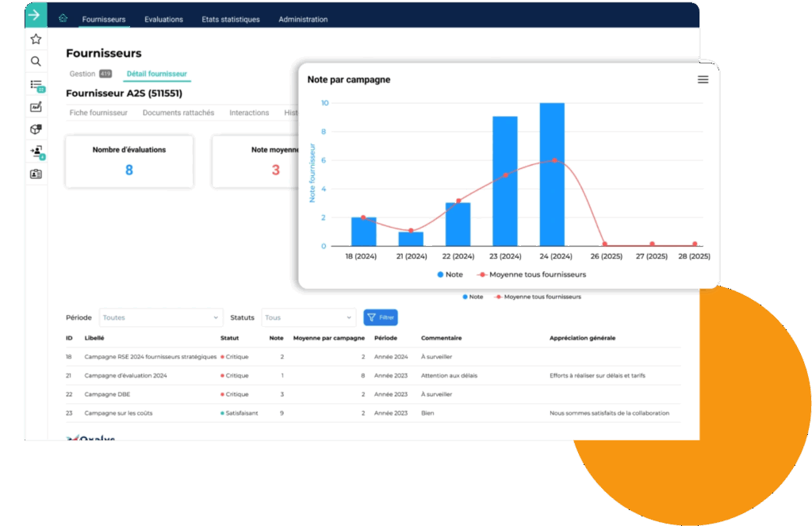This screenshot has width=812, height=526.
Task: Open the chart hamburger menu
Action: 703,79
